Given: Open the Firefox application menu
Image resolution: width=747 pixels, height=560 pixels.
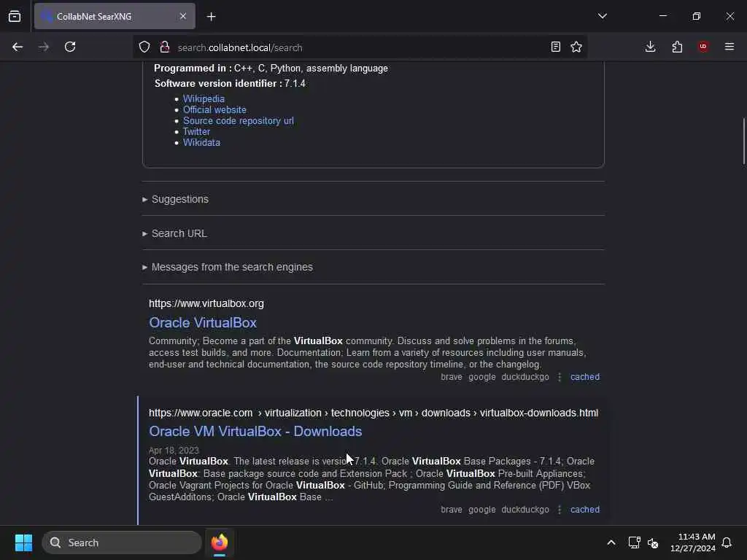Looking at the screenshot, I should coord(729,47).
